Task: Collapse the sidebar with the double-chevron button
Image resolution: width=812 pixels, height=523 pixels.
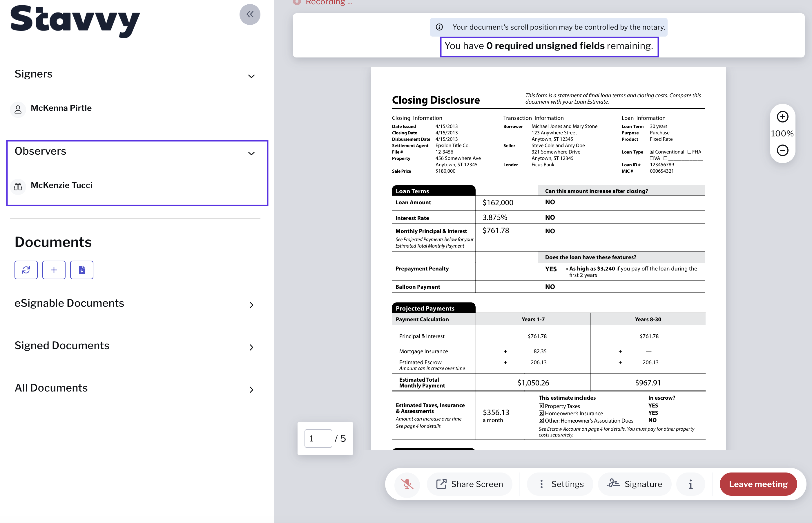Action: [250, 14]
